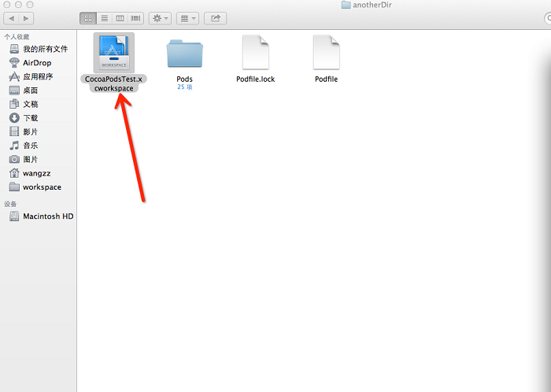Screen dimensions: 551x392
Task: Switch to Cover Flow view mode
Action: (x=135, y=18)
